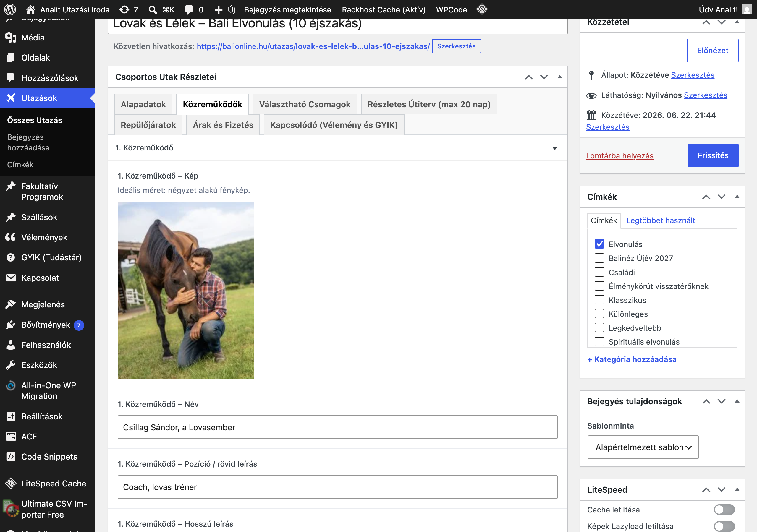Open the Sablonminta template dropdown
The image size is (757, 532).
click(643, 447)
